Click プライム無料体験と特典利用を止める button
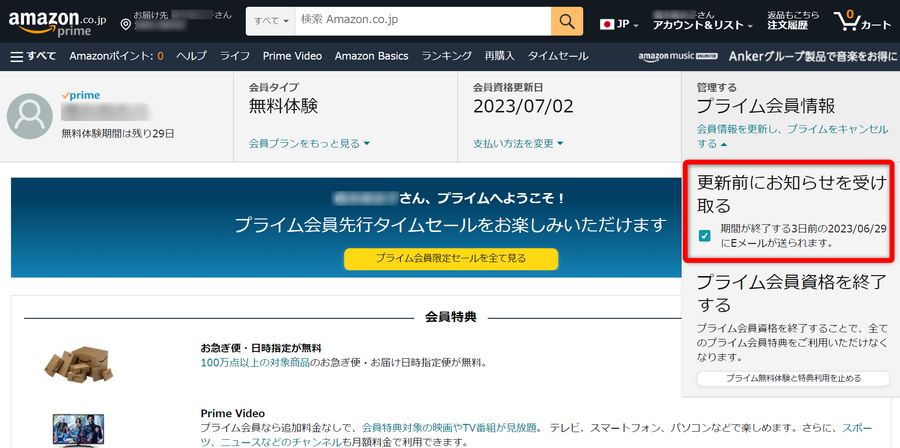 tap(793, 378)
